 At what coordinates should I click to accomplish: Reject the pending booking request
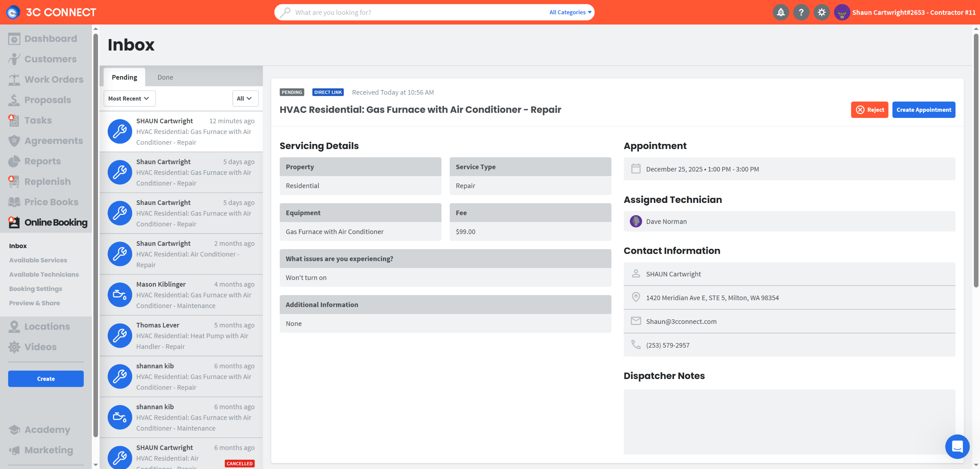[x=869, y=110]
